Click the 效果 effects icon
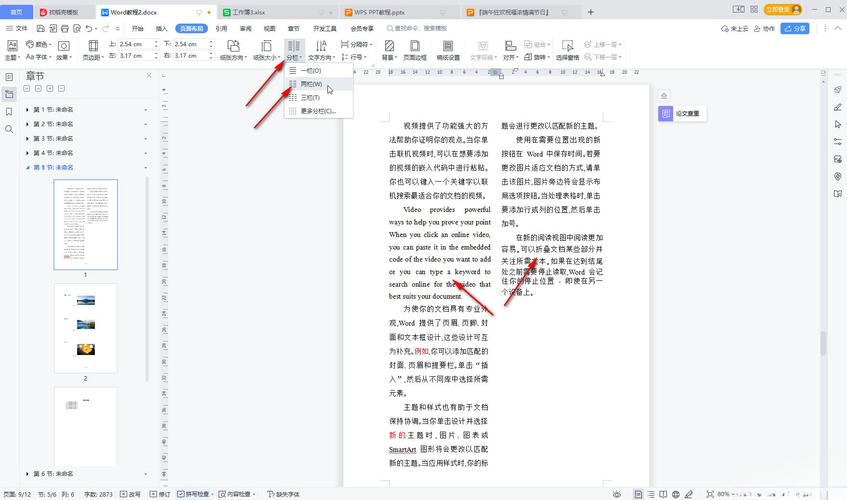847x500 pixels. pos(63,46)
